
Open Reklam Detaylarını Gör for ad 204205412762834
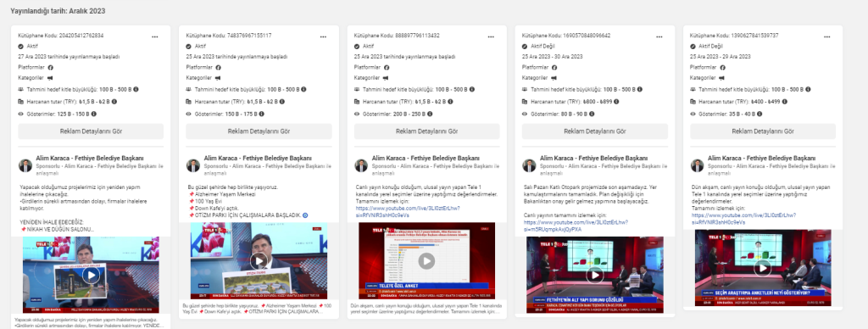click(91, 131)
